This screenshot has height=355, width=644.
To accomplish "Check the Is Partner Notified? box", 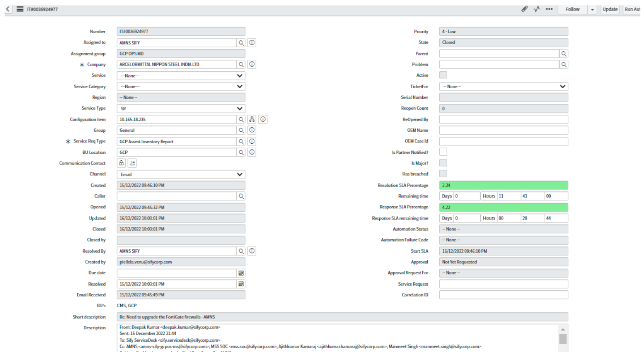I will [443, 152].
